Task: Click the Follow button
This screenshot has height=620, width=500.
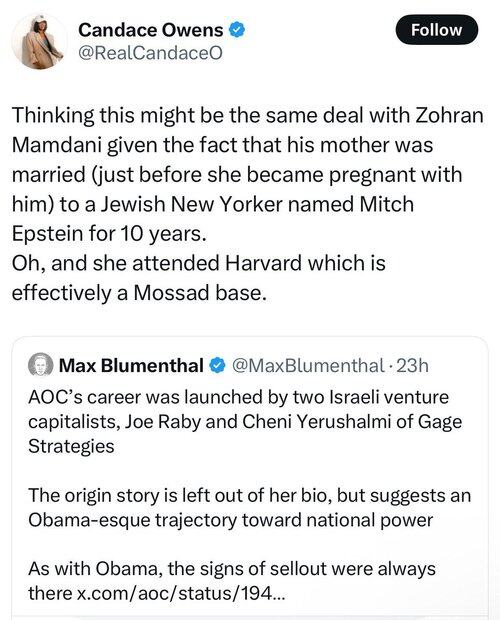Action: tap(436, 30)
